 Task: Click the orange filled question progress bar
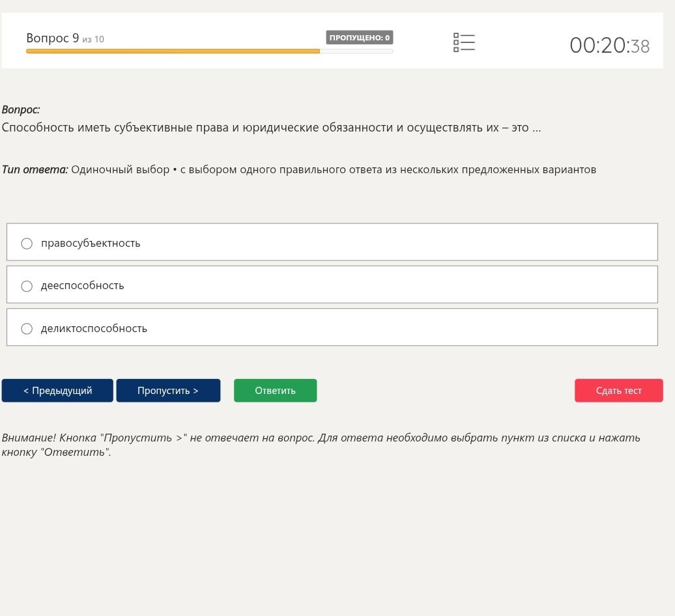173,51
